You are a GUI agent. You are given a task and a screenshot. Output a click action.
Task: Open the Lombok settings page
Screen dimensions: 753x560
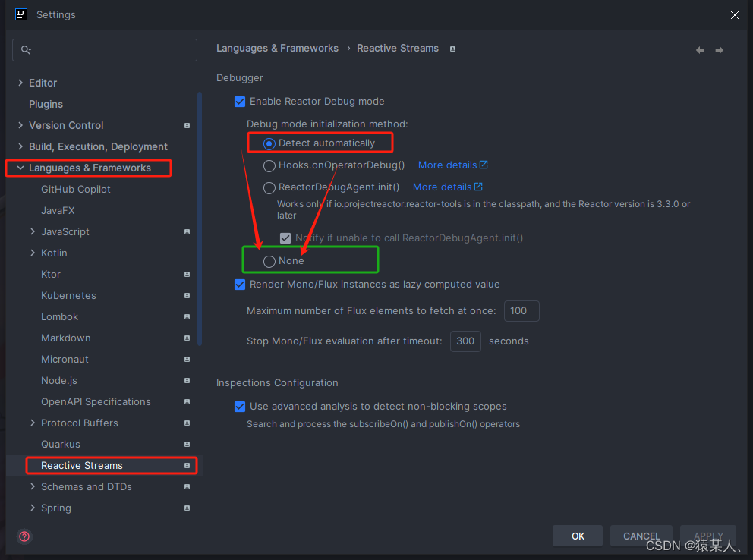tap(59, 316)
